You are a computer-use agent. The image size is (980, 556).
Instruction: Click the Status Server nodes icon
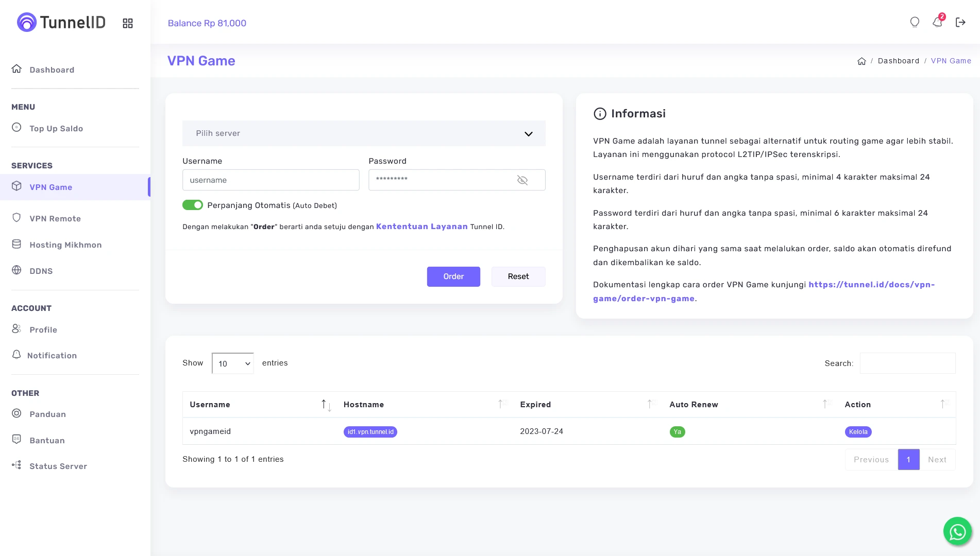pyautogui.click(x=16, y=465)
